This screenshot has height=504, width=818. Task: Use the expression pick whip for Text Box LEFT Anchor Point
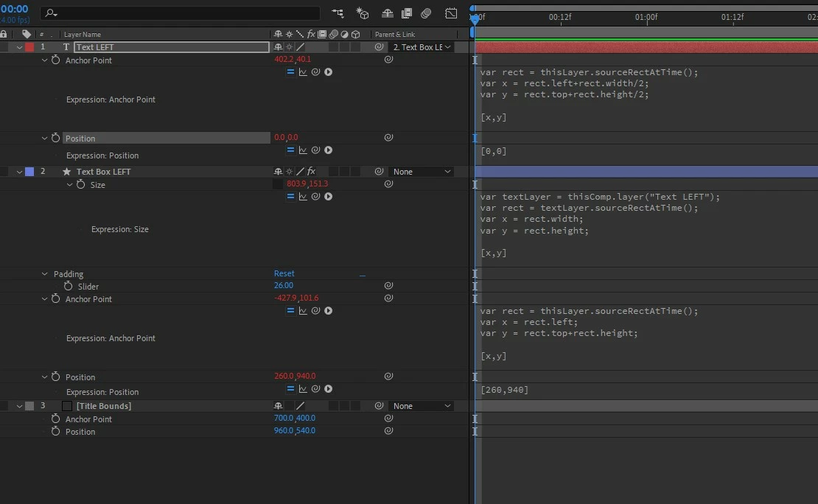[315, 311]
